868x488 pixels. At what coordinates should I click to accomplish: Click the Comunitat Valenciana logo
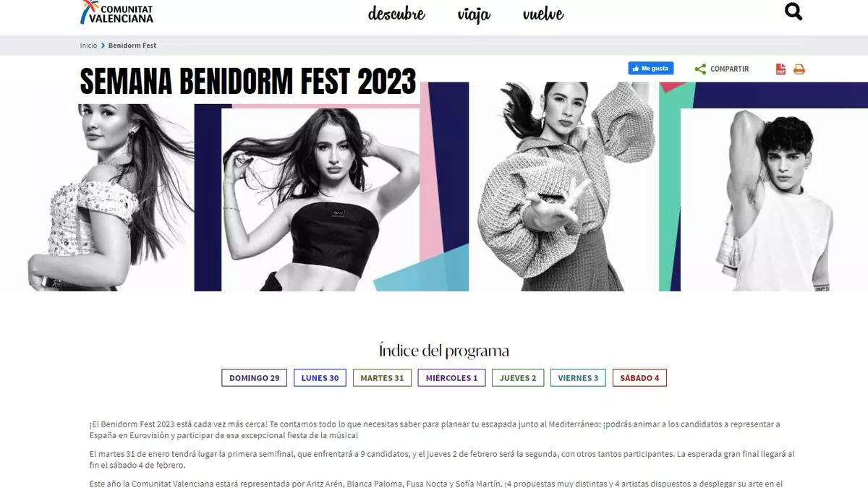tap(117, 12)
